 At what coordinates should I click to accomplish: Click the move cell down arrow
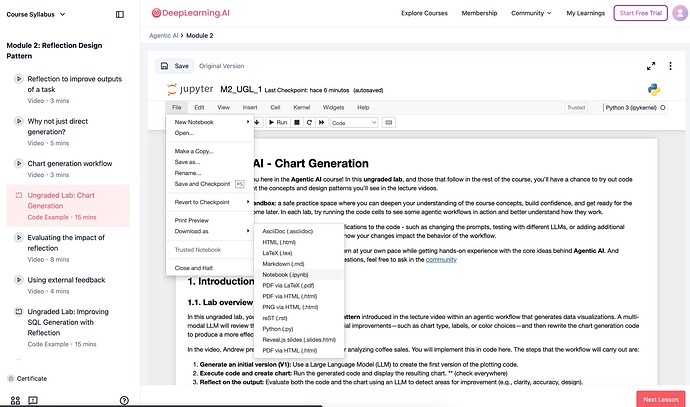point(257,122)
